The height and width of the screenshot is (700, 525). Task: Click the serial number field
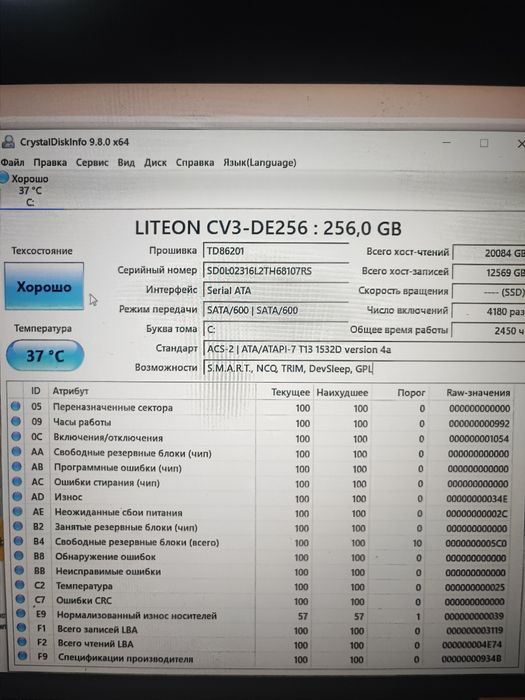click(275, 271)
